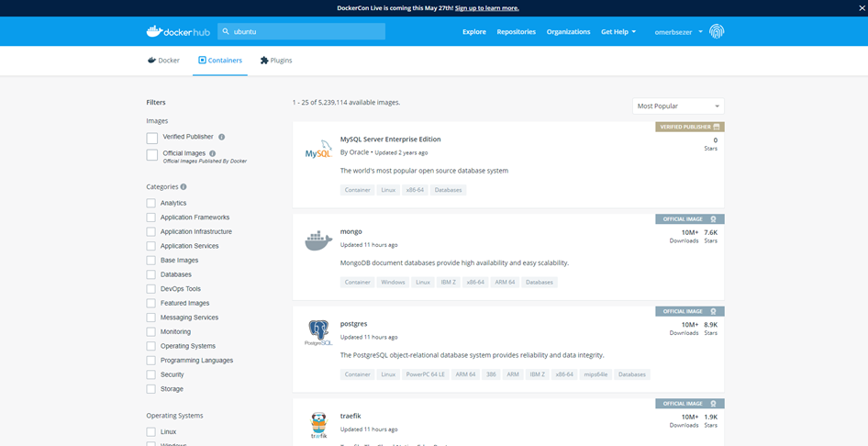This screenshot has width=868, height=446.
Task: Switch to the Containers tab
Action: 220,61
